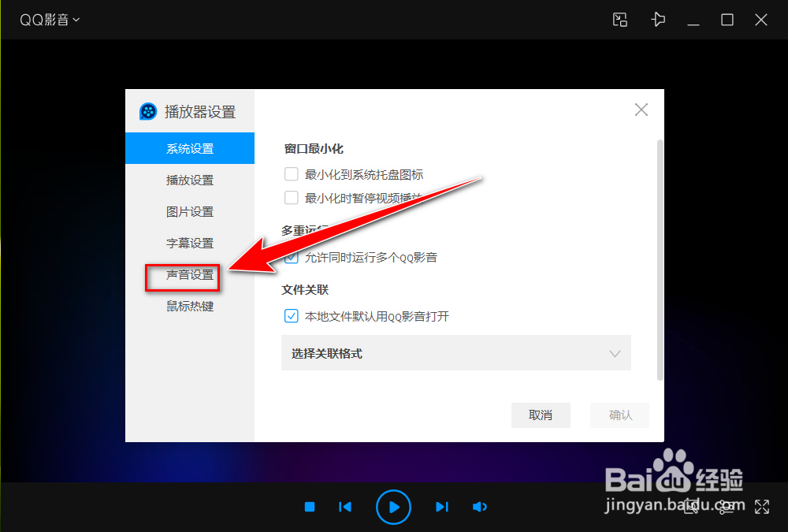Maximize the QQ影音 window
The image size is (788, 532).
727,20
